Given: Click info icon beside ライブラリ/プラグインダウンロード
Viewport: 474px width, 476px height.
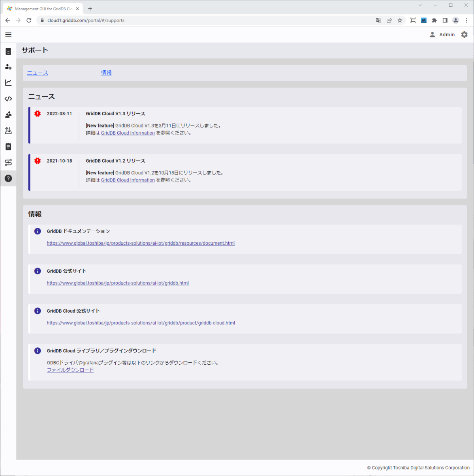Looking at the screenshot, I should coord(38,351).
